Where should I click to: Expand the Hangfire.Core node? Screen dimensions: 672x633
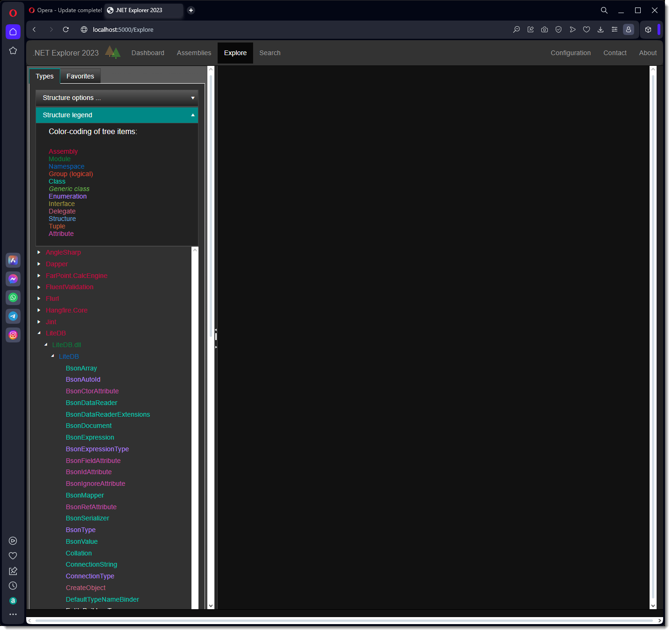point(39,310)
